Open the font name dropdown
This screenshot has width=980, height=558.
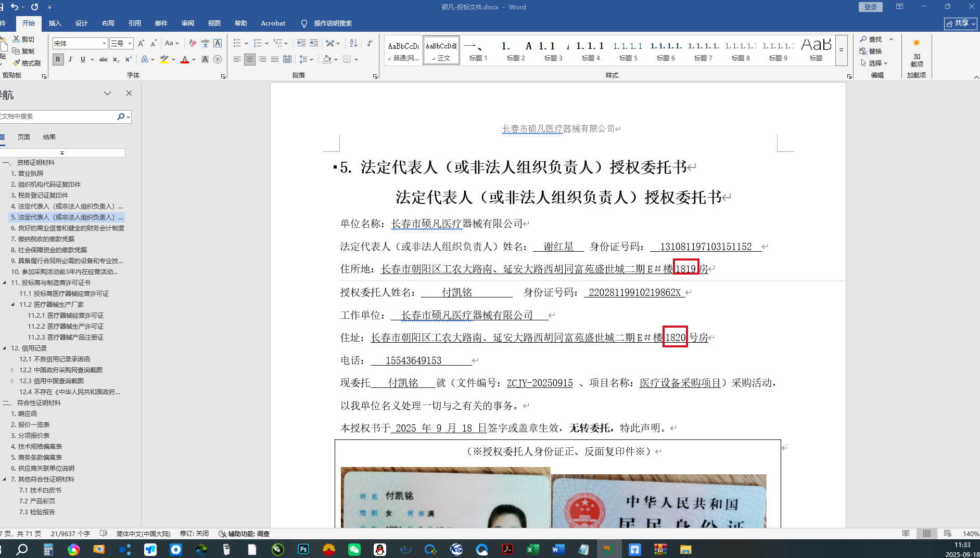point(104,43)
